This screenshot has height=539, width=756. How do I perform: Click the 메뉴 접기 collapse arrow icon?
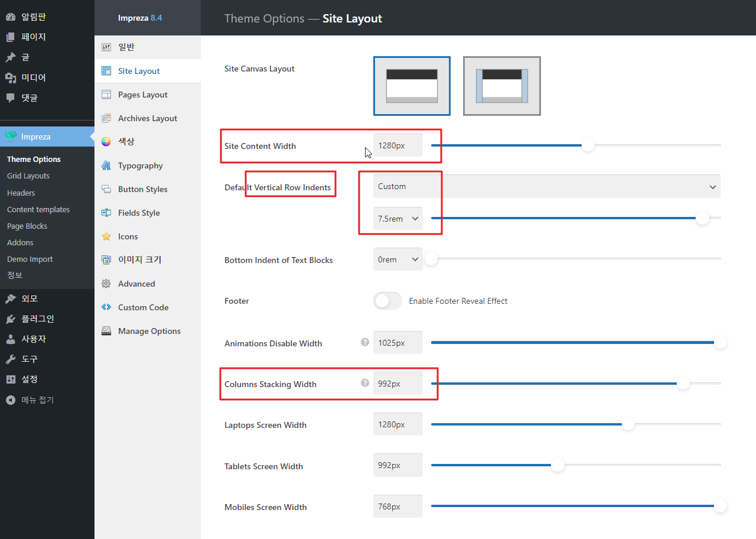(x=11, y=400)
